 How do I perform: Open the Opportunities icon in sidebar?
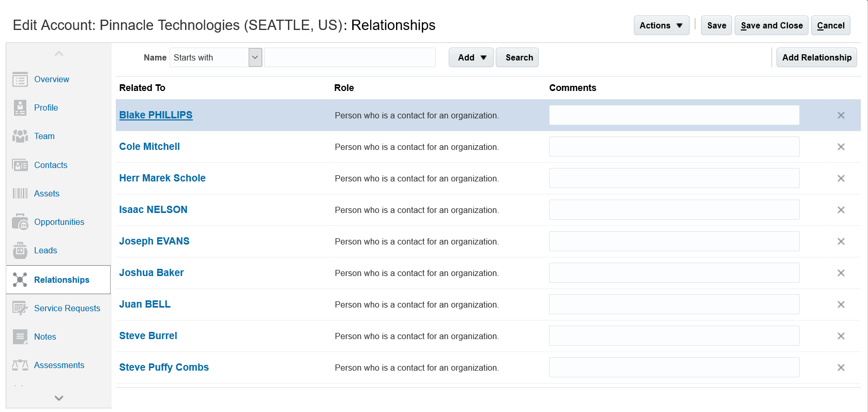tap(20, 222)
